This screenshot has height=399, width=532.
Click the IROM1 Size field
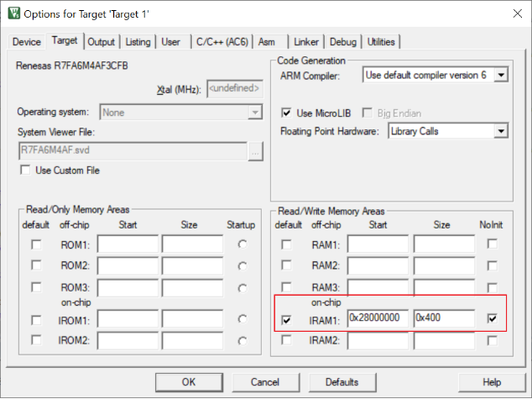click(192, 318)
